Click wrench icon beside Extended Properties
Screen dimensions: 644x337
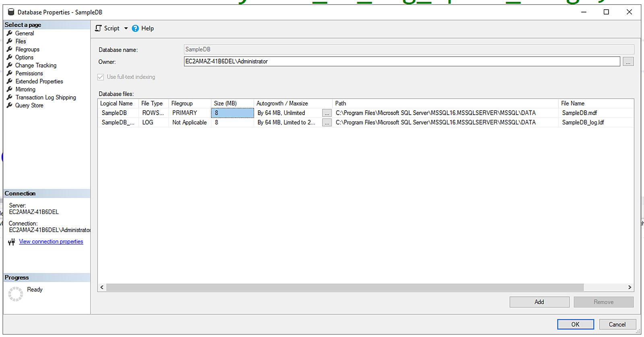point(10,81)
